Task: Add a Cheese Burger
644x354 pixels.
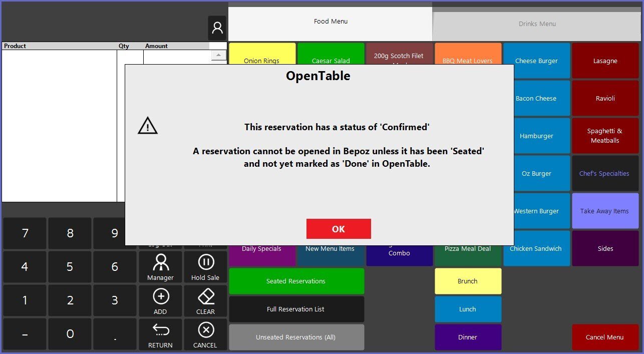Action: pyautogui.click(x=537, y=61)
